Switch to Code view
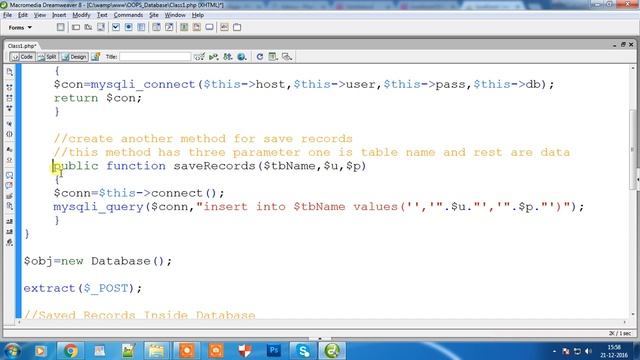Viewport: 640px width, 360px height. click(x=23, y=57)
